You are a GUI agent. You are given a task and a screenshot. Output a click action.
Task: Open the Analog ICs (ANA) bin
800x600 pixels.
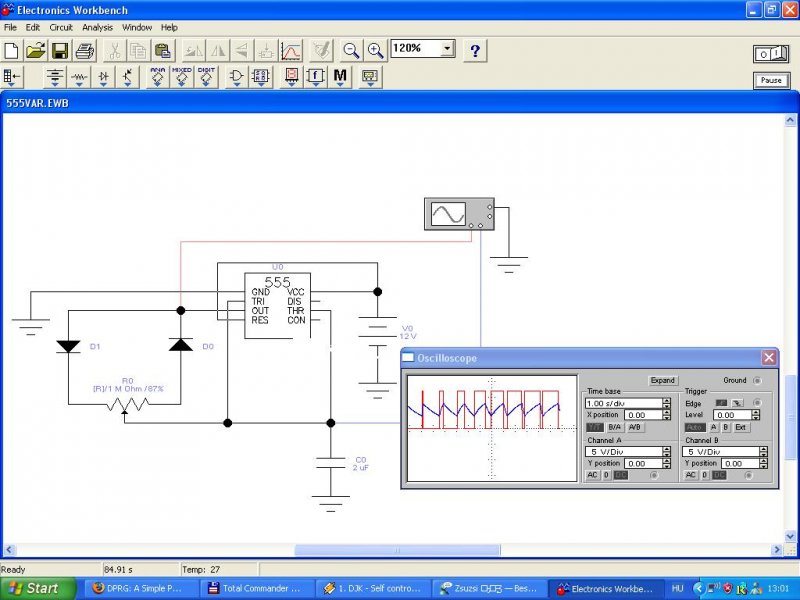tap(158, 77)
